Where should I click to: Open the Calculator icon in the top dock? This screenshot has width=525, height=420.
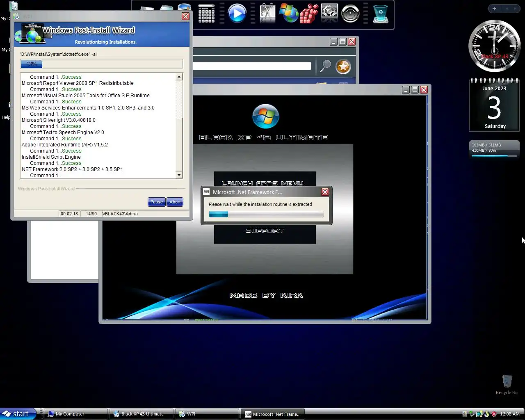(206, 14)
